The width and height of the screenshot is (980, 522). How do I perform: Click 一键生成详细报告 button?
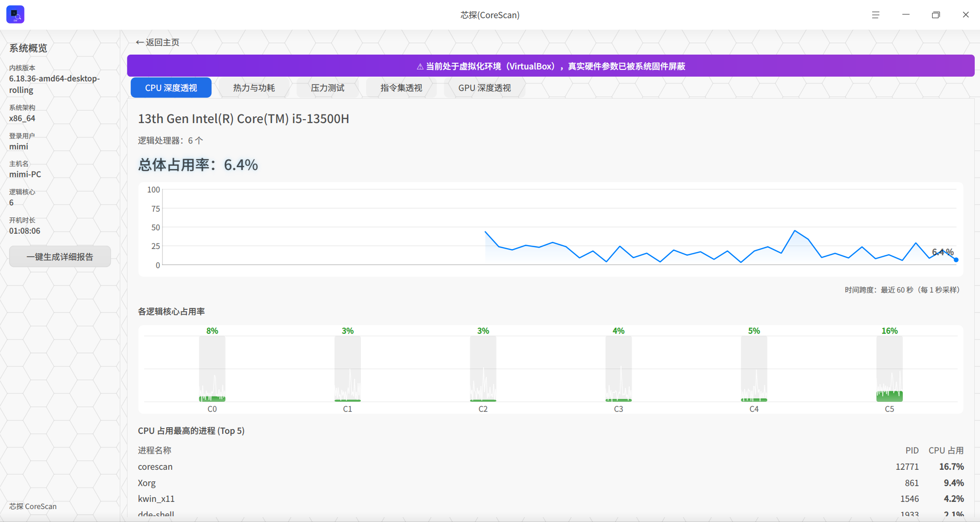click(x=60, y=257)
